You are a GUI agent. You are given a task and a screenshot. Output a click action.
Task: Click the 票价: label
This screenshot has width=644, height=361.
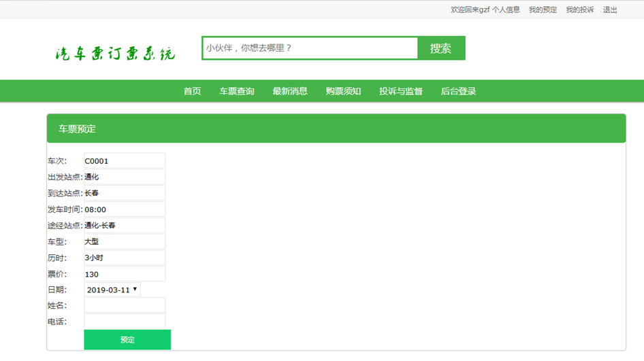pyautogui.click(x=57, y=274)
